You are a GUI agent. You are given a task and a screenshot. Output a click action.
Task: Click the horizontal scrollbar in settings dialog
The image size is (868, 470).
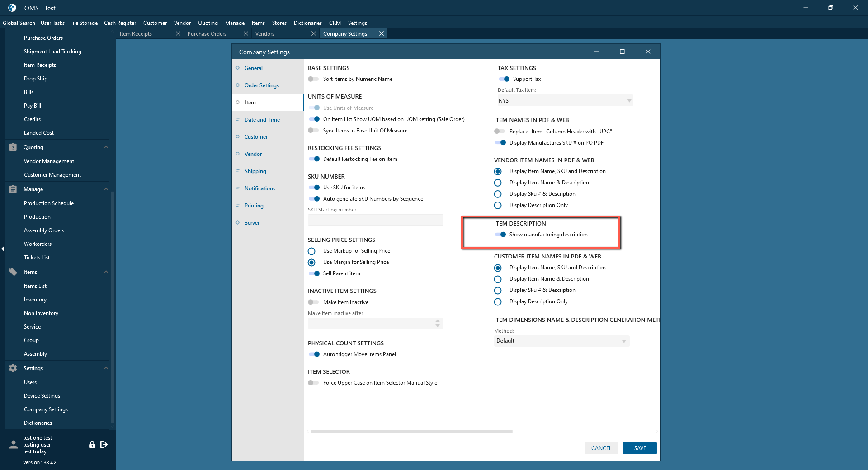pyautogui.click(x=411, y=432)
